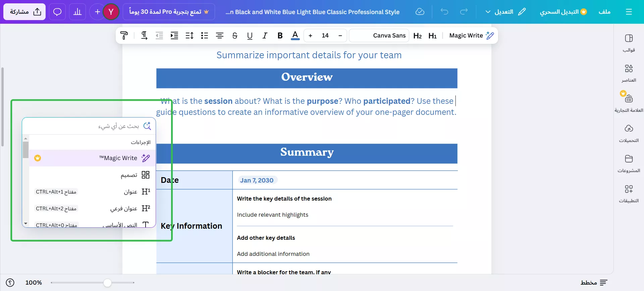Click the Overview heading banner
The width and height of the screenshot is (644, 291).
click(307, 78)
